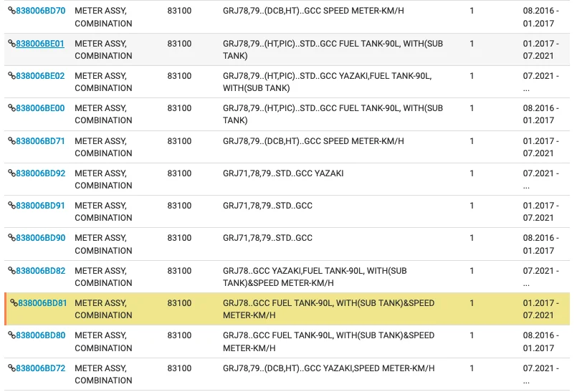Click link icon beside 838006BE02

[11, 76]
